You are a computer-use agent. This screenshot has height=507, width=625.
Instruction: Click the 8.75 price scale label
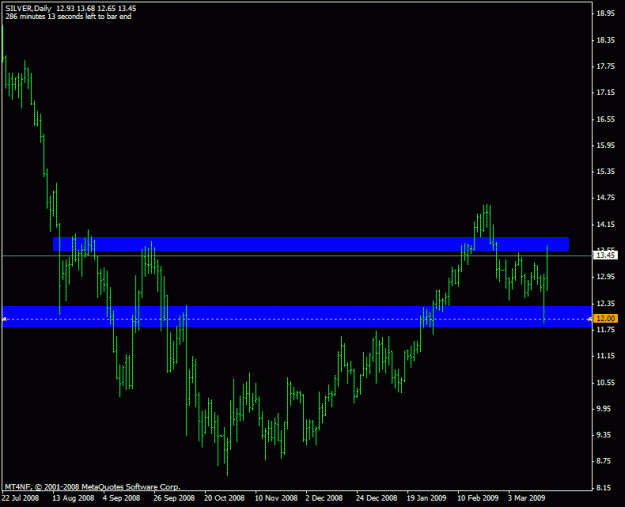pyautogui.click(x=605, y=461)
